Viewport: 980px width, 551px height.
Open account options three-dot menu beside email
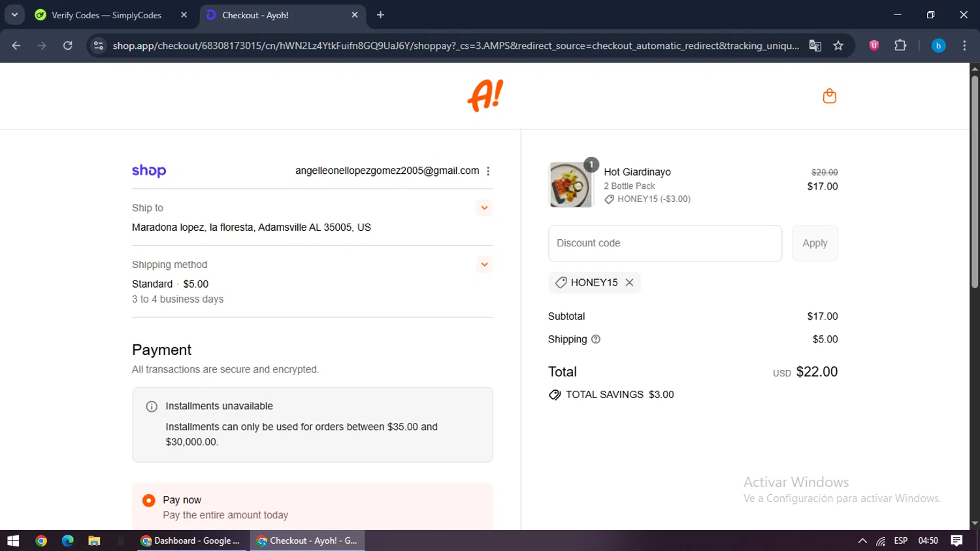pos(488,171)
